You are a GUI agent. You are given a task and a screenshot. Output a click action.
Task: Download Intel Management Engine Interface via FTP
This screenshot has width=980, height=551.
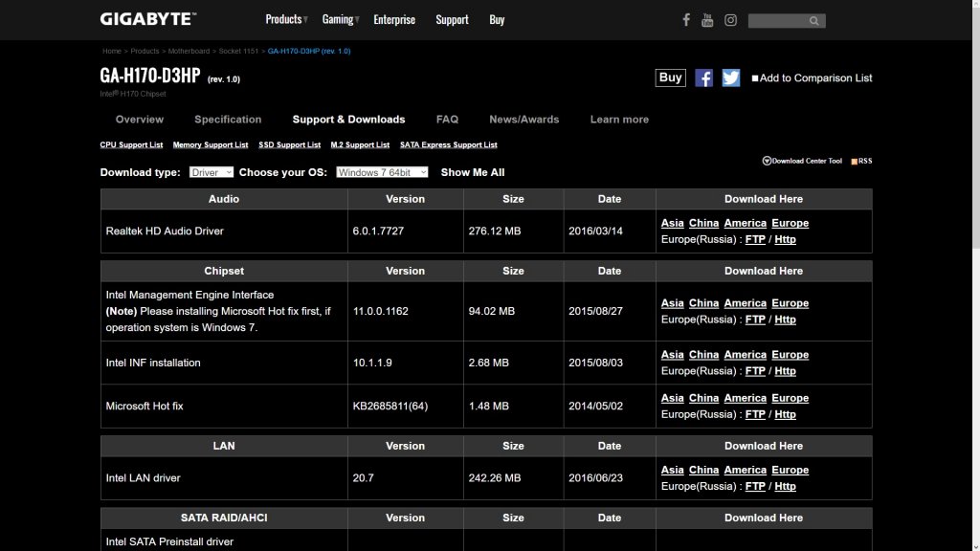(x=755, y=320)
